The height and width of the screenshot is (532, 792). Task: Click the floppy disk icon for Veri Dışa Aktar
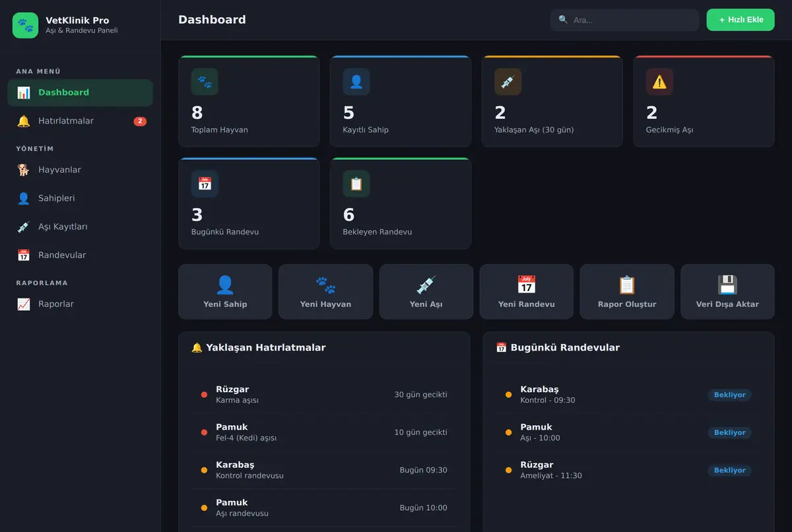pos(727,284)
